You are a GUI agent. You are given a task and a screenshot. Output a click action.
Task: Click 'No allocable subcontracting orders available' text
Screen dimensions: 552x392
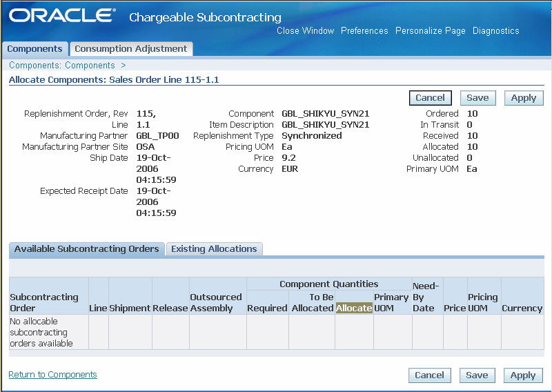click(41, 332)
